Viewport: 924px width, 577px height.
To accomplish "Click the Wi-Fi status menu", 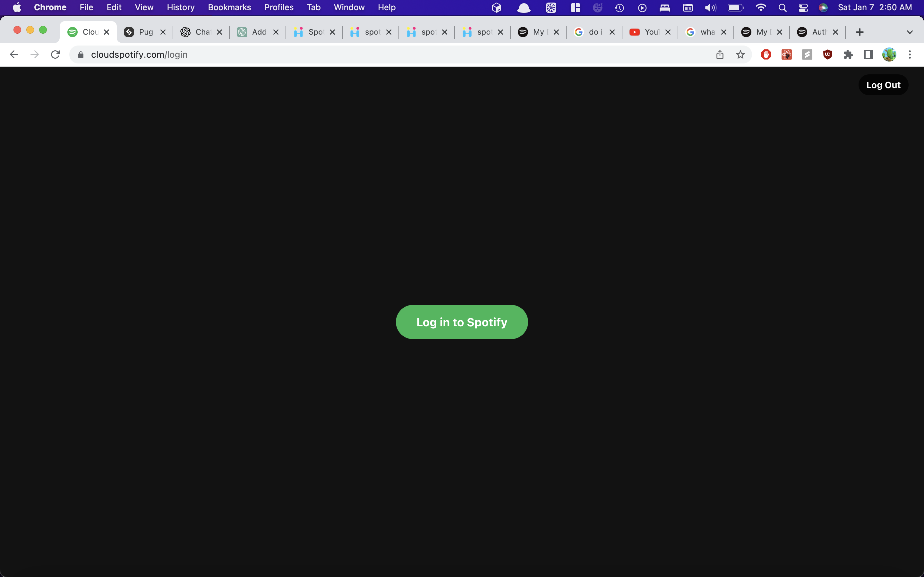I will (761, 7).
